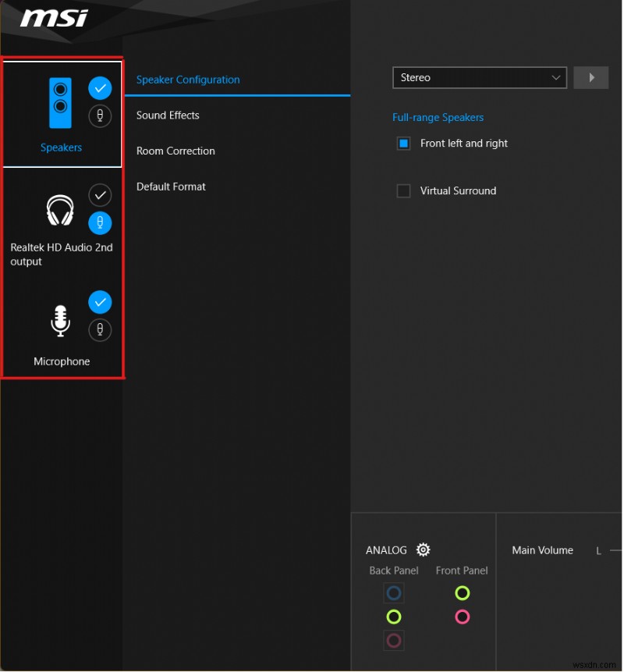Set Microphone as default device checkmark
Viewport: 624px width, 672px height.
point(100,302)
